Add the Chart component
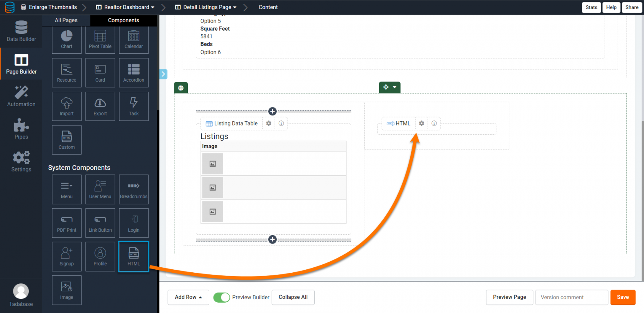 tap(67, 40)
